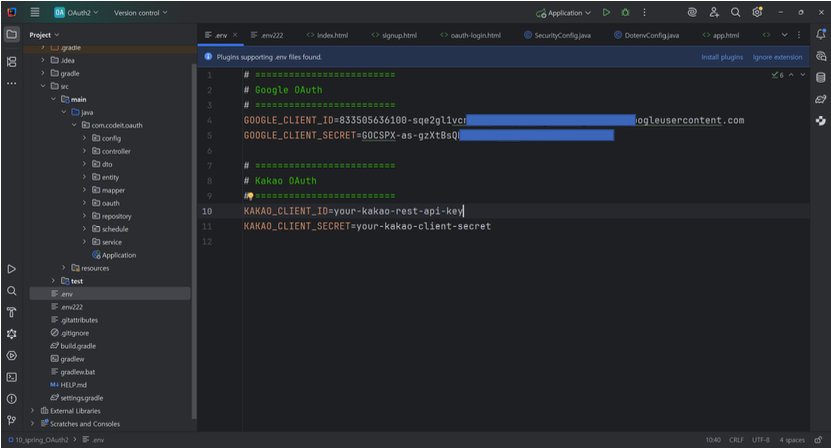
Task: Jump to the previous highlighted problem arrow
Action: [x=791, y=75]
